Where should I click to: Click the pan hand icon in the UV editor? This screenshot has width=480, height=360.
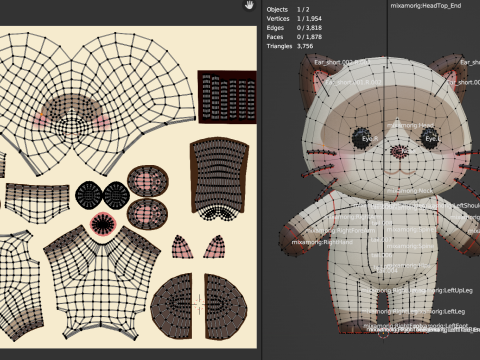pos(249,5)
